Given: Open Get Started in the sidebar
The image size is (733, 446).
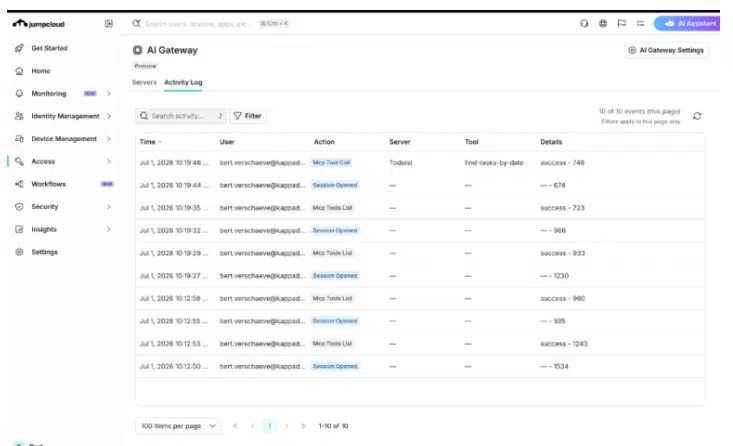Looking at the screenshot, I should point(49,48).
